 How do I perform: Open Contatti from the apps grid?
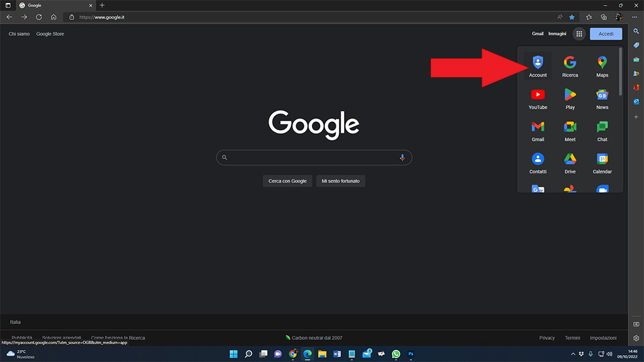tap(538, 163)
